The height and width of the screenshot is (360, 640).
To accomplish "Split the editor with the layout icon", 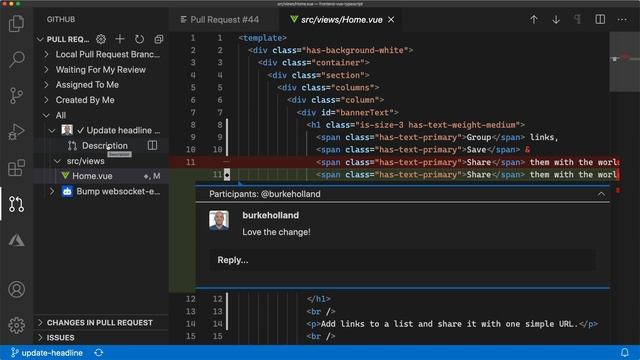I will [600, 20].
